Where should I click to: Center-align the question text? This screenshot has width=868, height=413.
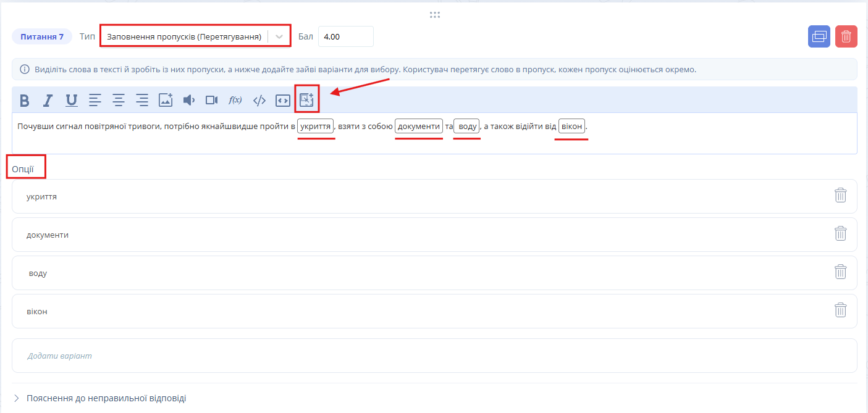[119, 100]
